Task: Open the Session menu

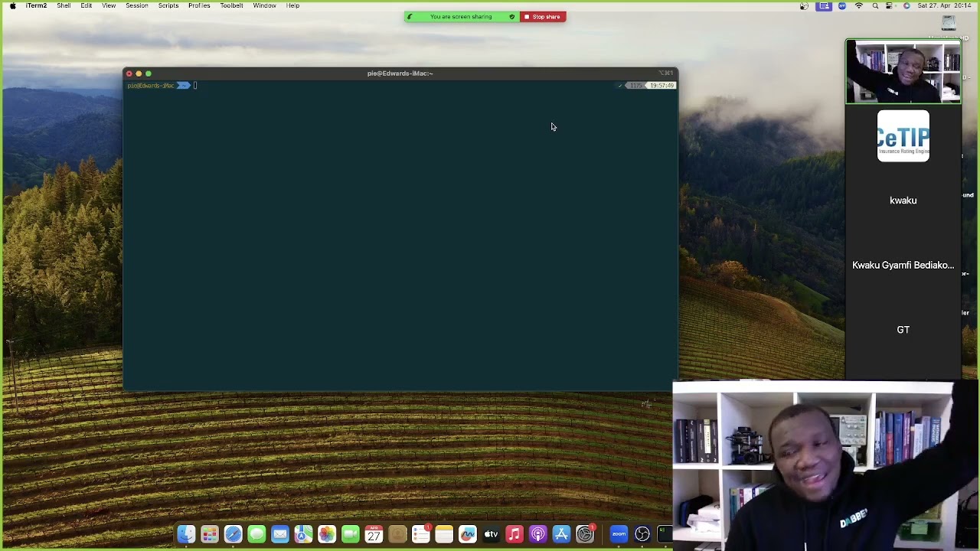Action: tap(137, 5)
